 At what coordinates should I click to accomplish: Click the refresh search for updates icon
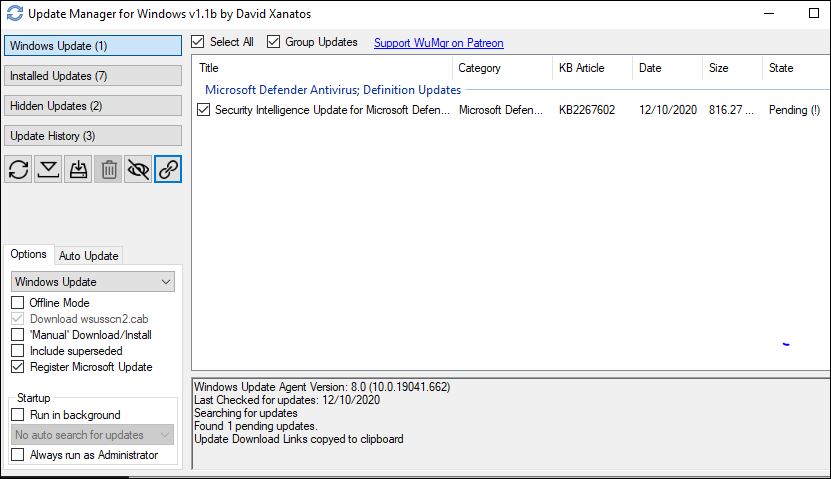pyautogui.click(x=19, y=169)
